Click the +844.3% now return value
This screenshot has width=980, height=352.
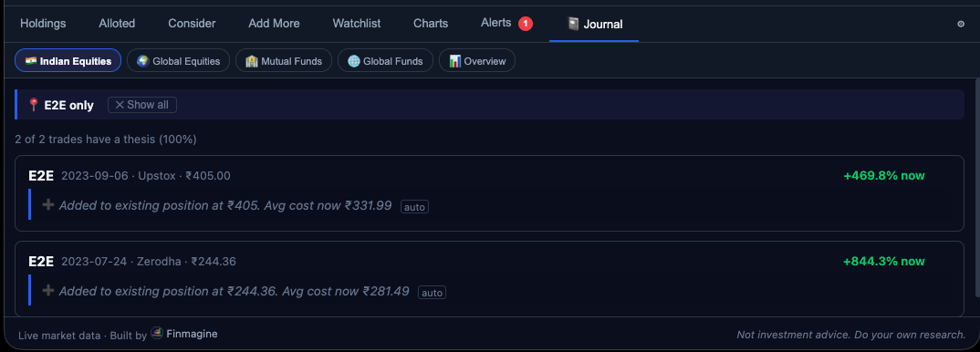coord(884,262)
